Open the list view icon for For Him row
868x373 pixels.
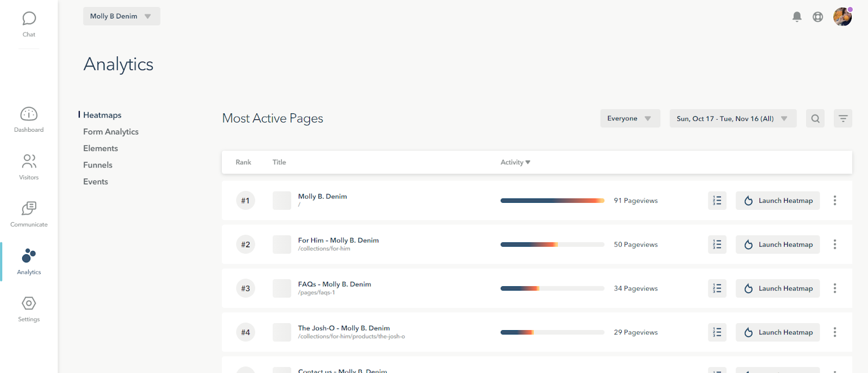click(x=717, y=245)
